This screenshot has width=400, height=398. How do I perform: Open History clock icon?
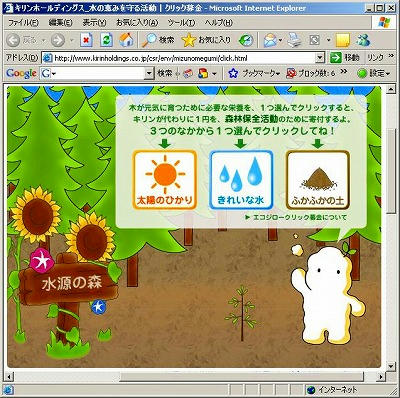click(246, 41)
